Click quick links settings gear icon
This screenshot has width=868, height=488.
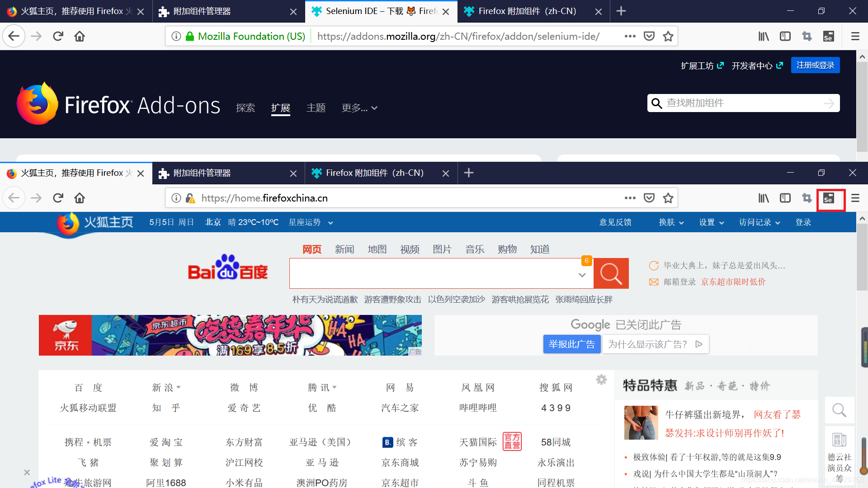point(601,380)
